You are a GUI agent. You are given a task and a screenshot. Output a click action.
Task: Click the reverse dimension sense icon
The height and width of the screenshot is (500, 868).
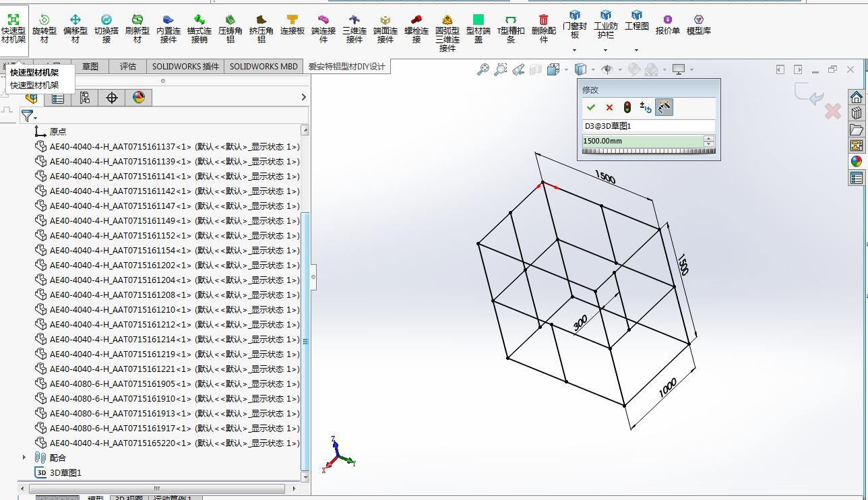pos(646,107)
